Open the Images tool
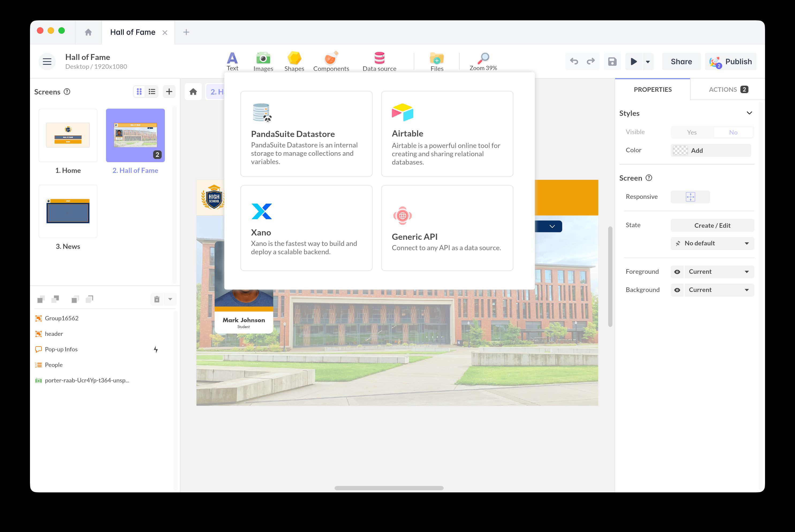795x532 pixels. coord(263,61)
